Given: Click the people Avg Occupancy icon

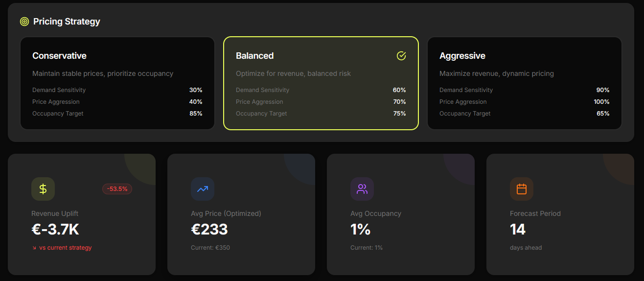Looking at the screenshot, I should [x=362, y=189].
